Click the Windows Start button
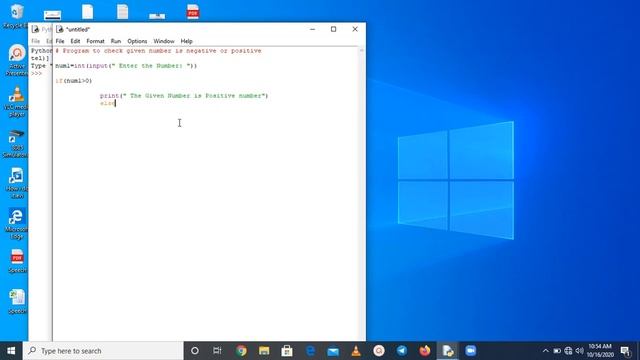 [11, 351]
